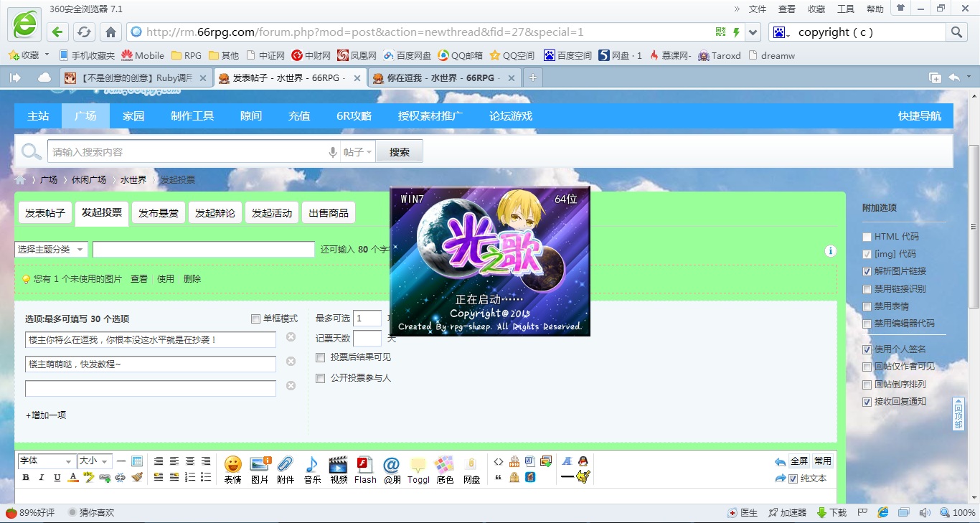Viewport: 980px width, 523px height.
Task: Expand the address bar dropdown arrow
Action: coord(753,32)
